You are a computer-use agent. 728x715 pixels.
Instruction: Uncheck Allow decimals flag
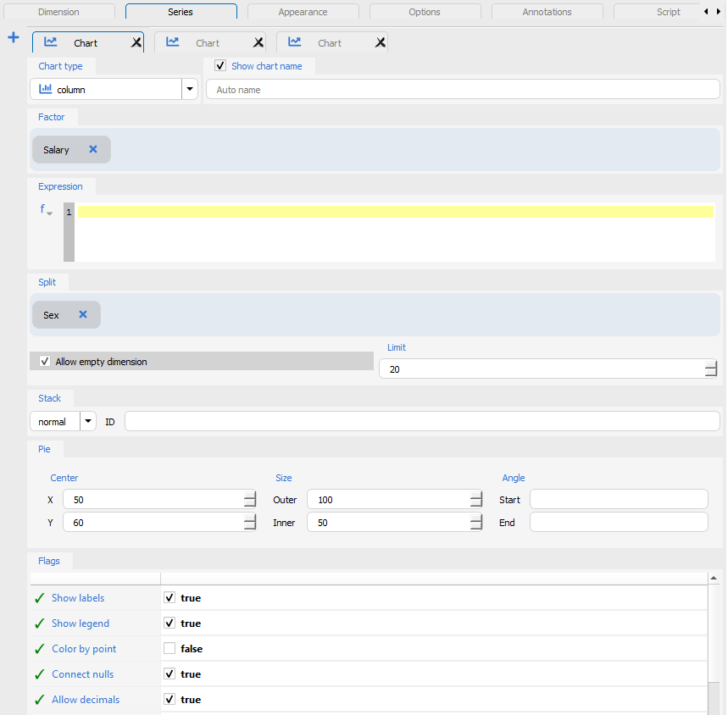(169, 699)
